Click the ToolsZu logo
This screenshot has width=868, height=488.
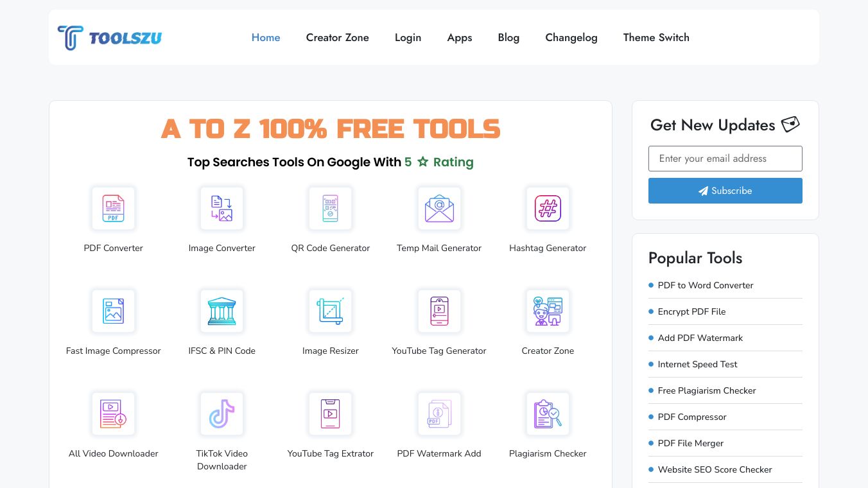[x=110, y=38]
